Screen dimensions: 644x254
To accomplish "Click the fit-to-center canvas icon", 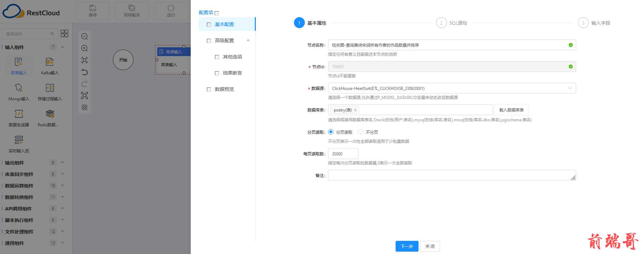I will coord(84,60).
